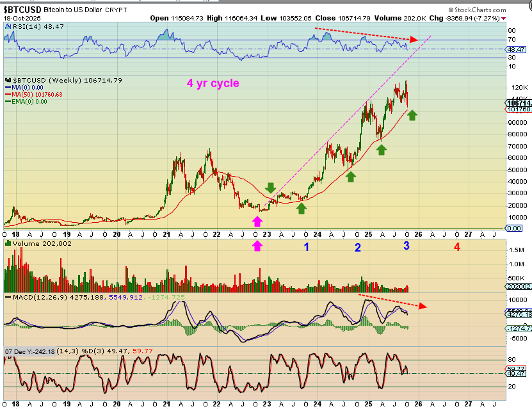Click the 30 level RSI axis label

pos(512,58)
